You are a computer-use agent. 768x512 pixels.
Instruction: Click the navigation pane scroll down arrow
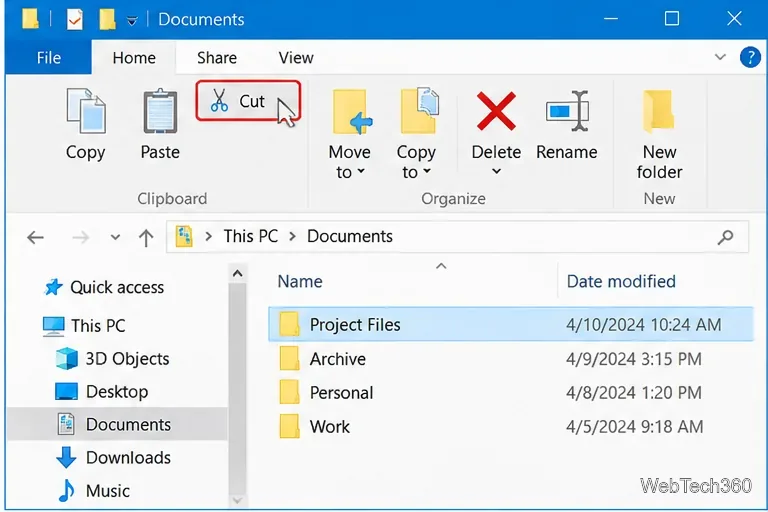click(238, 501)
